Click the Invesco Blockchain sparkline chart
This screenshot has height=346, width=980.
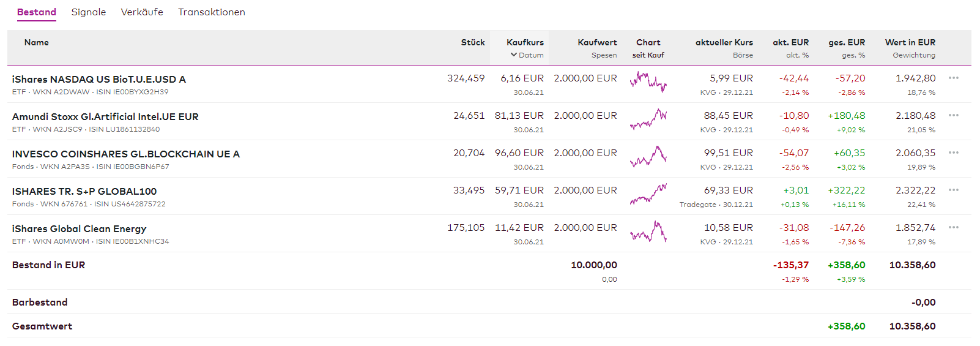tap(648, 156)
